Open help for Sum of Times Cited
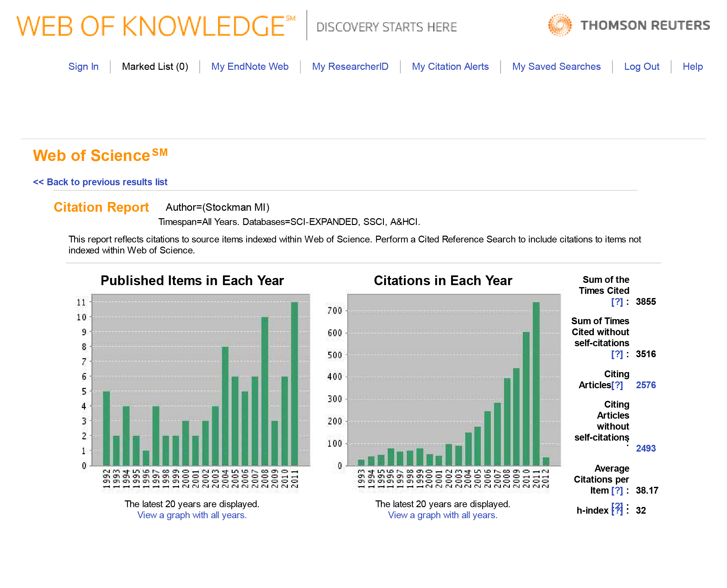This screenshot has width=727, height=588. (616, 302)
